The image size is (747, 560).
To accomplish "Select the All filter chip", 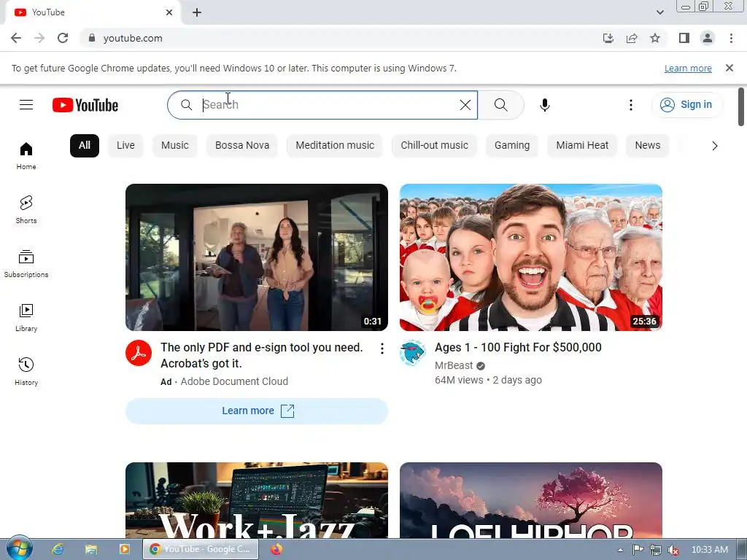I will pos(85,146).
